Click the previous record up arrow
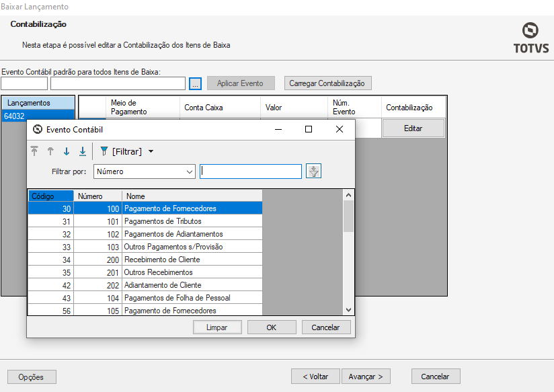554x392 pixels. [x=50, y=152]
